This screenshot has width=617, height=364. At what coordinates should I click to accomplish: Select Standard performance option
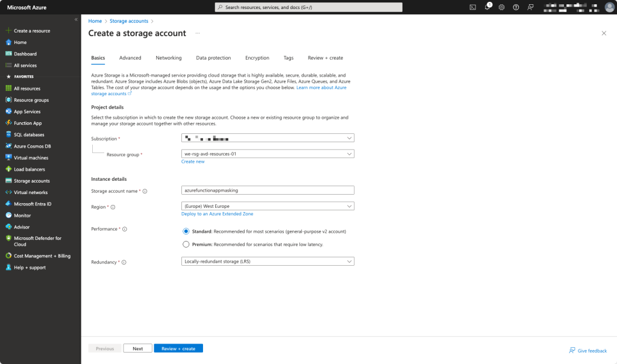186,231
